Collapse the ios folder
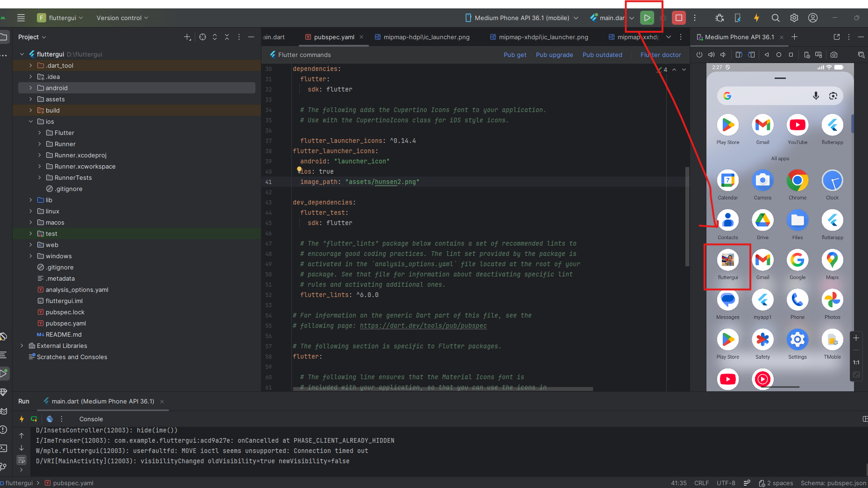This screenshot has height=488, width=868. click(x=31, y=121)
